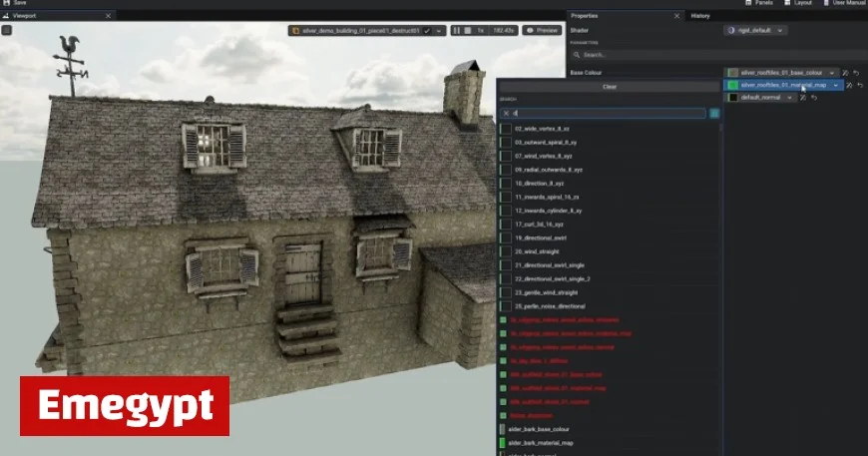
Task: Open the Layout menu
Action: pyautogui.click(x=801, y=4)
